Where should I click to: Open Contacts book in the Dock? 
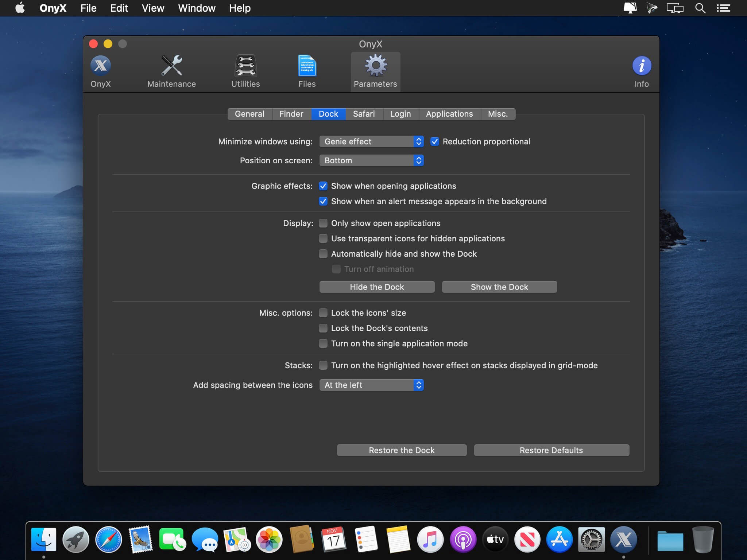point(301,539)
